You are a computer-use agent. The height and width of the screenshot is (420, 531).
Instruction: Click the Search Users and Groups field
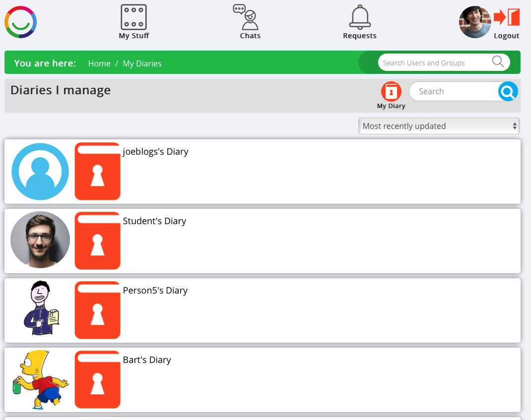pos(444,62)
